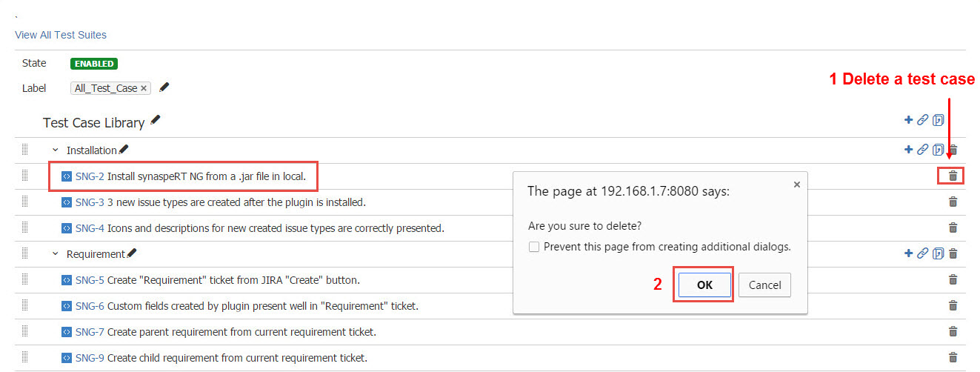Click the trash icon for test case SNG-5
Viewport: 980px width, 372px height.
tap(953, 279)
